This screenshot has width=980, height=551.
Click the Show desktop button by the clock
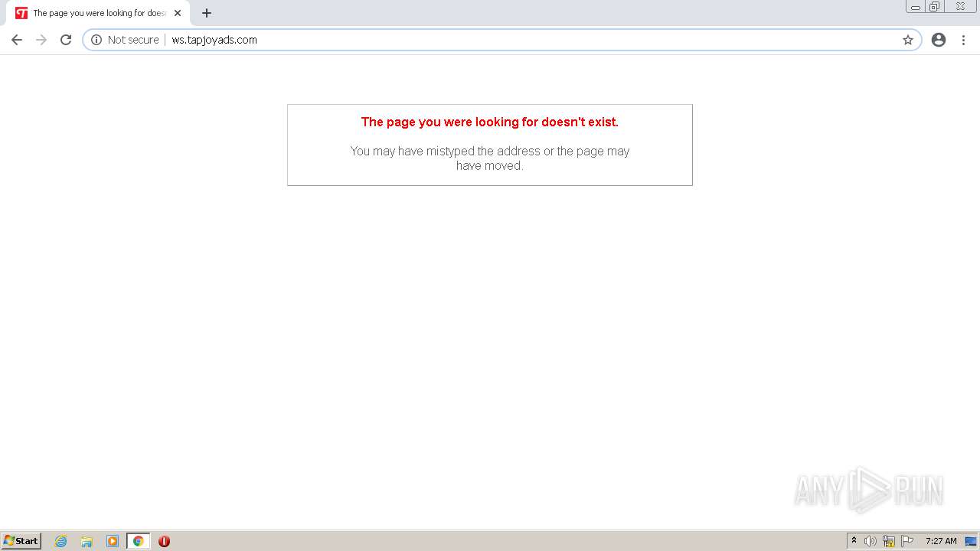[971, 541]
